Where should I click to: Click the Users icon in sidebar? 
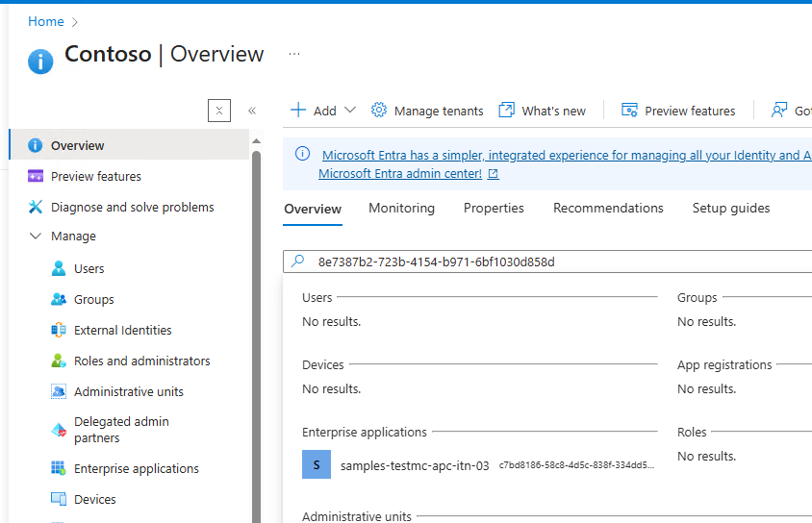click(x=59, y=269)
